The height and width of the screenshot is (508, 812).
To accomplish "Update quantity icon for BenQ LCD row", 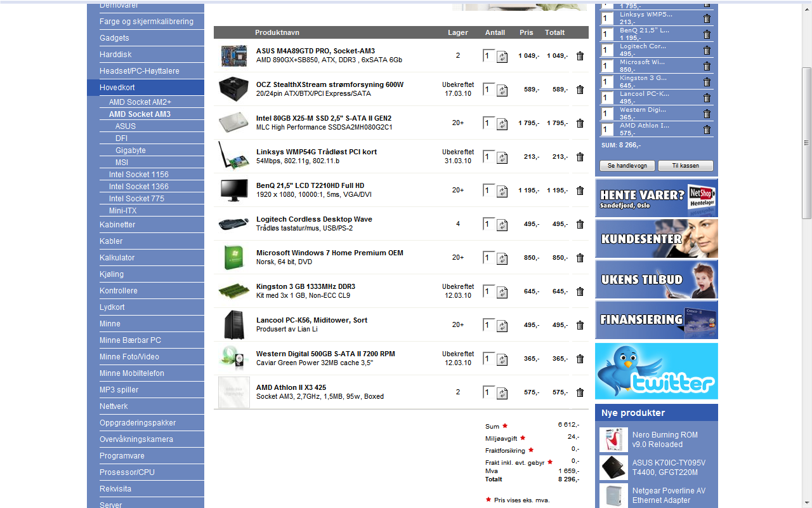I will coord(502,191).
